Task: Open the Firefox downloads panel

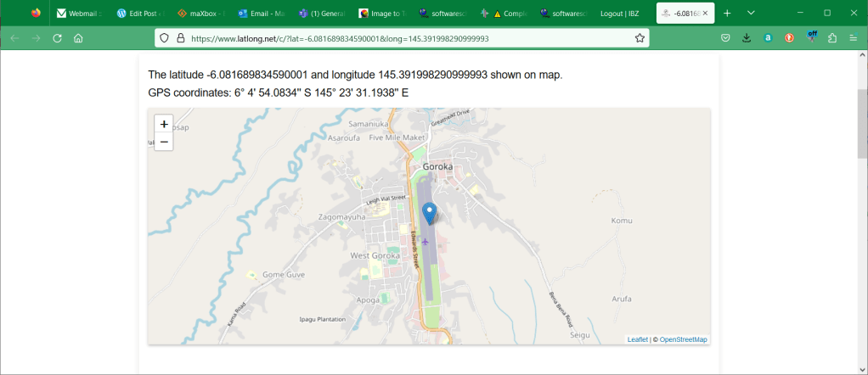Action: (x=747, y=38)
